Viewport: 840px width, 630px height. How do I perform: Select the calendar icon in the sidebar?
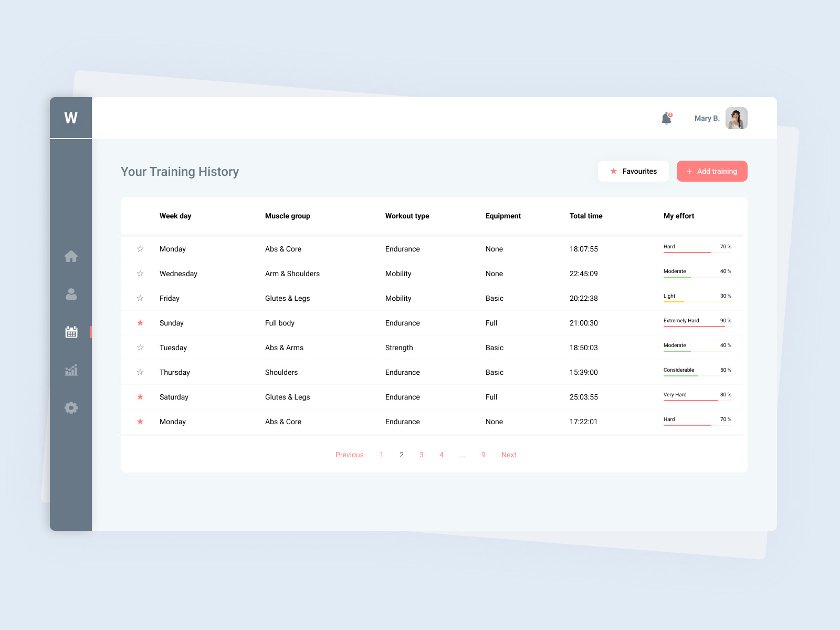click(71, 332)
